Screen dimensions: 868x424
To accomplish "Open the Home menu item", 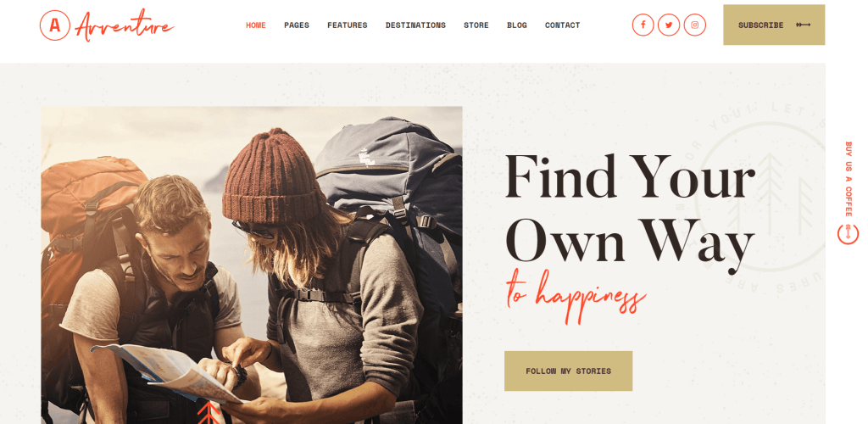I will click(256, 25).
